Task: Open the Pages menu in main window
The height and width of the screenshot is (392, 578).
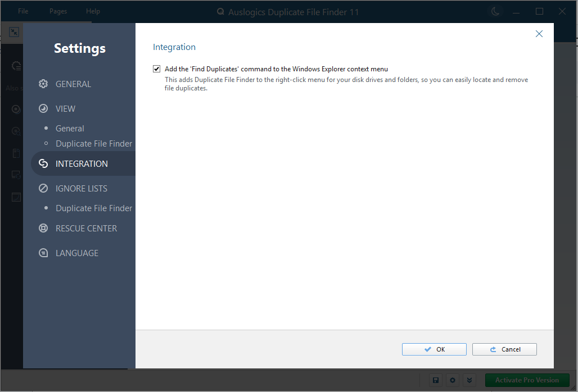Action: (x=58, y=11)
